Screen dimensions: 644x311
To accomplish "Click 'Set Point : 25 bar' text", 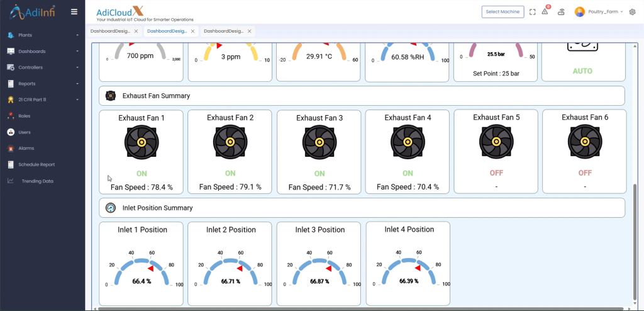I will point(496,74).
